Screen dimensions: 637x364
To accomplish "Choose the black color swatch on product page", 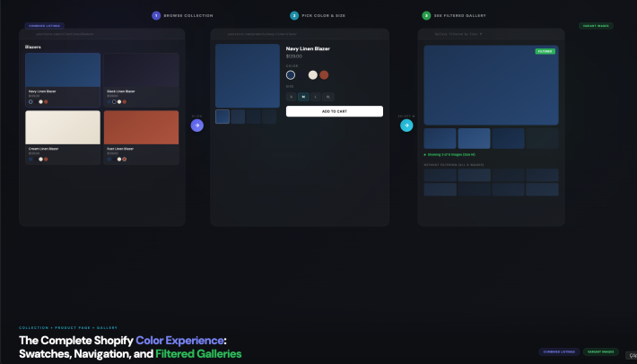I will coord(301,75).
